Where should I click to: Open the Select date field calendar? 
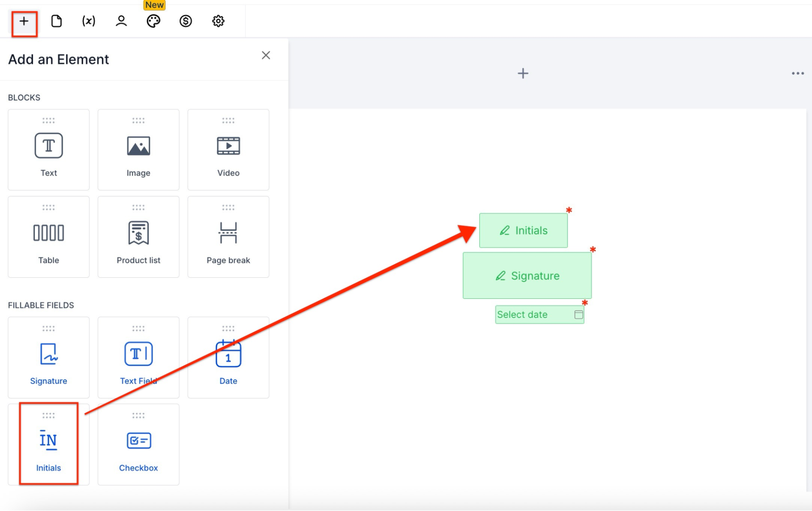(578, 315)
